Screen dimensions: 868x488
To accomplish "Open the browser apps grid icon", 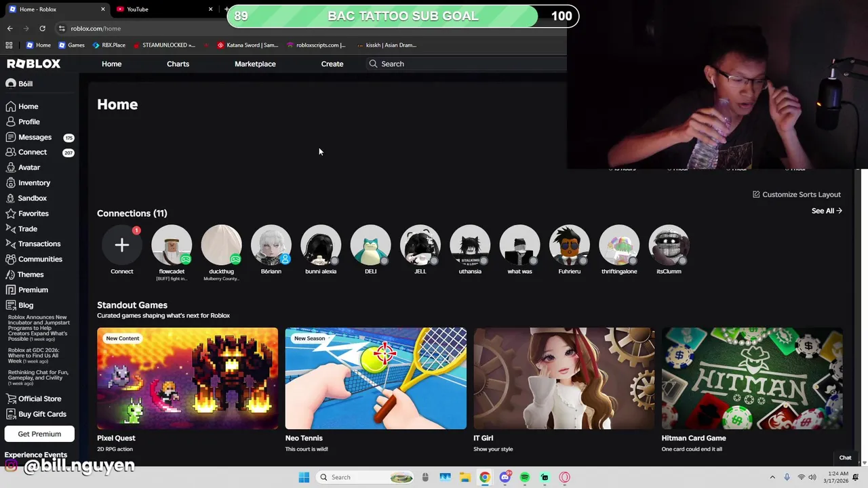I will 9,45.
